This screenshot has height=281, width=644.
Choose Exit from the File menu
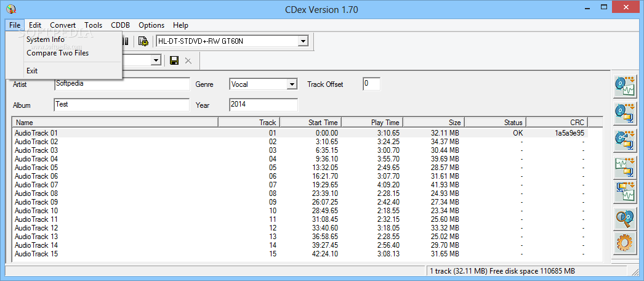[64, 71]
